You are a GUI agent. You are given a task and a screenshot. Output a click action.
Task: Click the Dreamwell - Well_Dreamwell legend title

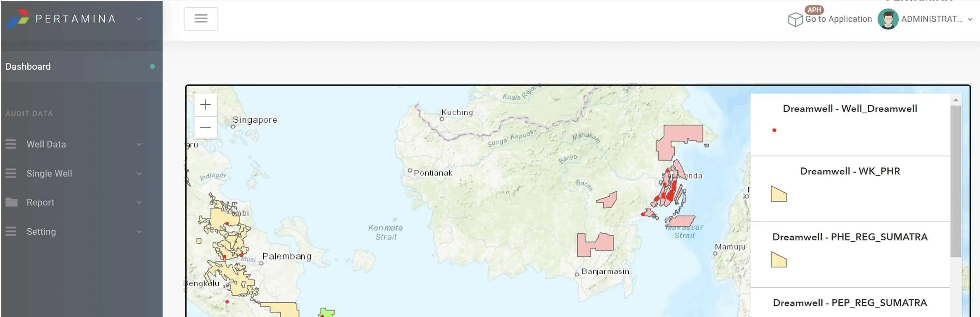pyautogui.click(x=850, y=109)
